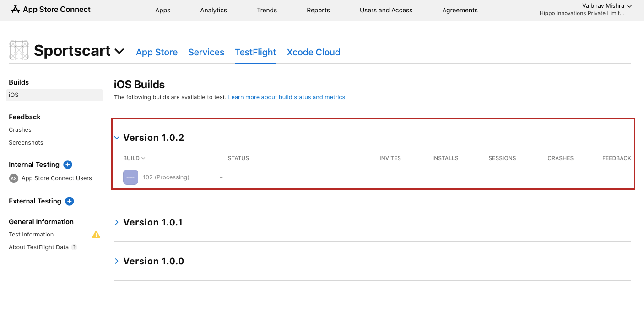Click Hippo Innovations Private Limited team name
644x332 pixels.
click(582, 14)
